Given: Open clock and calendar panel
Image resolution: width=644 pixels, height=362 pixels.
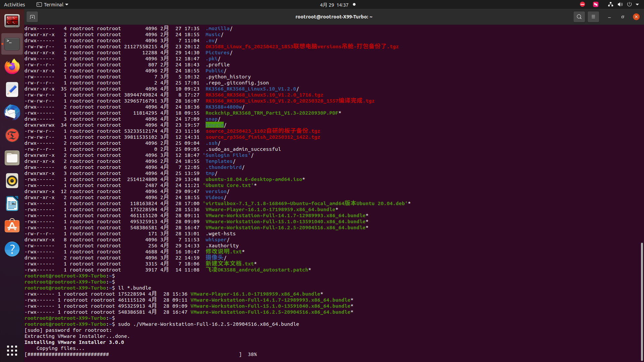Looking at the screenshot, I should click(334, 5).
